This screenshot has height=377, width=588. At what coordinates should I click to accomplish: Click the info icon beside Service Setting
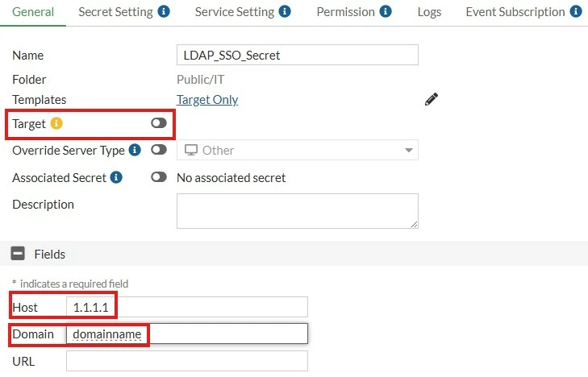[x=285, y=11]
